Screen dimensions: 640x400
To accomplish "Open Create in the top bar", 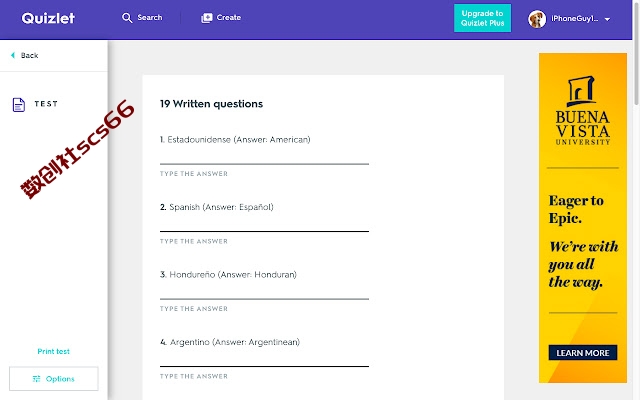I will click(221, 18).
